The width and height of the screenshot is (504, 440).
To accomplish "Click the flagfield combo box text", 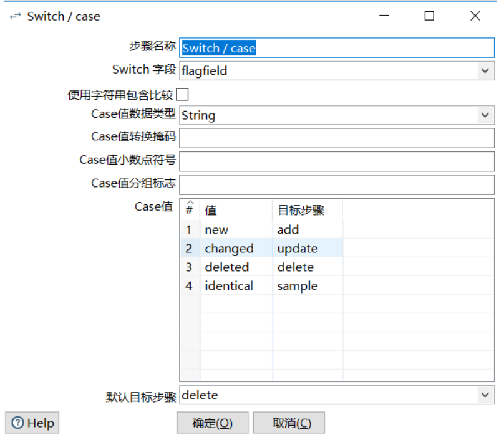I will pos(205,70).
